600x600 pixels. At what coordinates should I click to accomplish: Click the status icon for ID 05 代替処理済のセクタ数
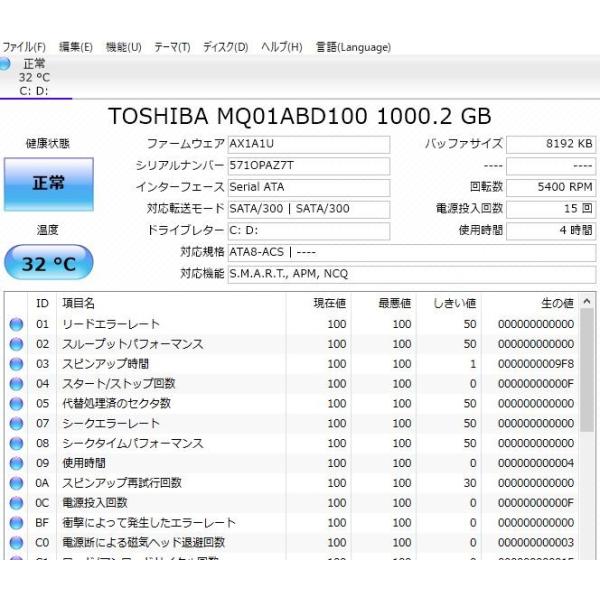click(x=16, y=404)
